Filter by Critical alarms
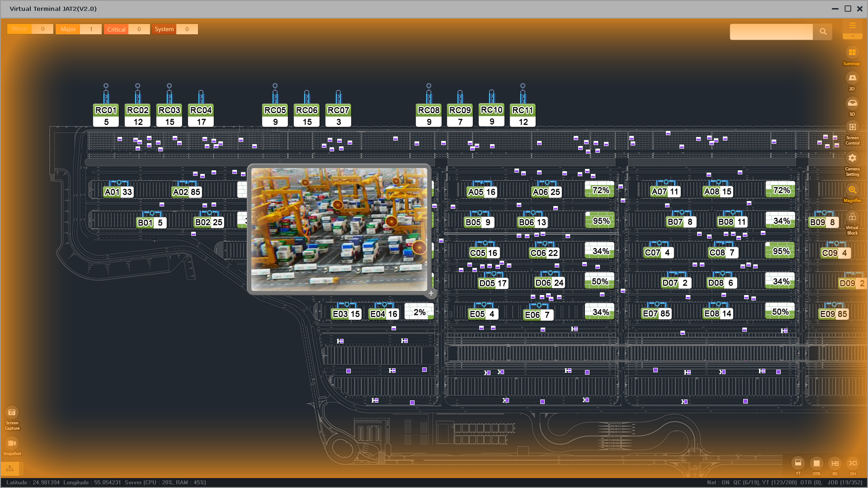Screen dimensions: 868x488 click(116, 29)
